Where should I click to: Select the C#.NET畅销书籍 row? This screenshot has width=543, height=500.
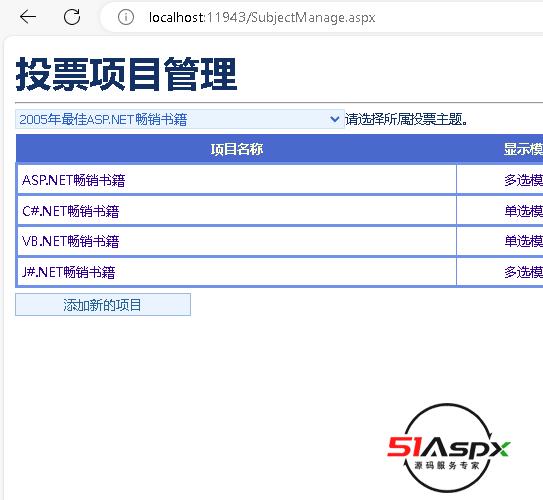click(279, 211)
